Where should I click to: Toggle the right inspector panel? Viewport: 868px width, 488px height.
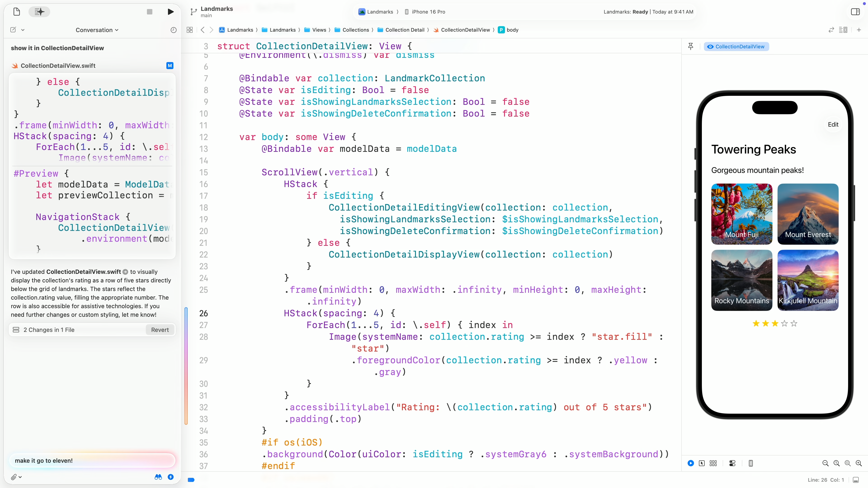(855, 12)
